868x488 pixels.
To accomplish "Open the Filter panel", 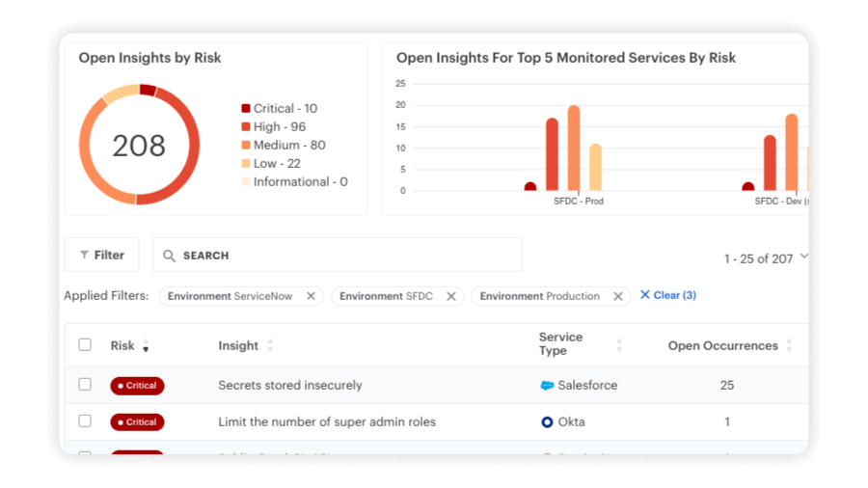I will click(102, 255).
